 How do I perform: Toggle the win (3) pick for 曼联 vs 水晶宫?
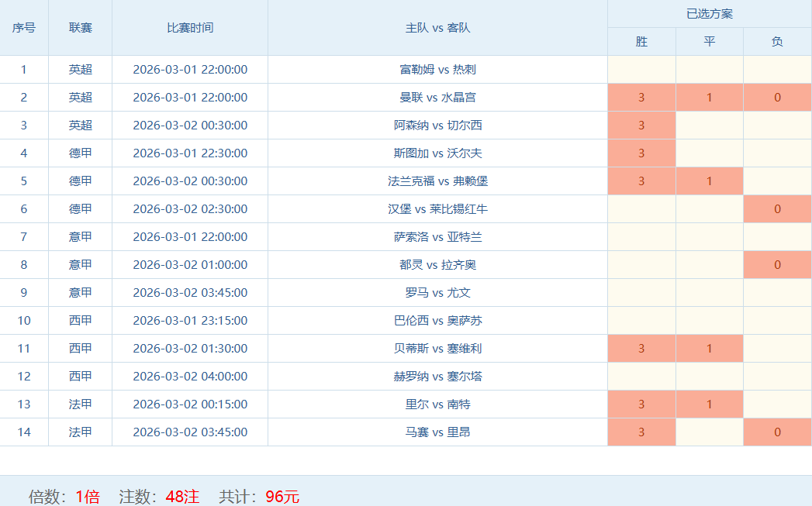click(x=641, y=98)
